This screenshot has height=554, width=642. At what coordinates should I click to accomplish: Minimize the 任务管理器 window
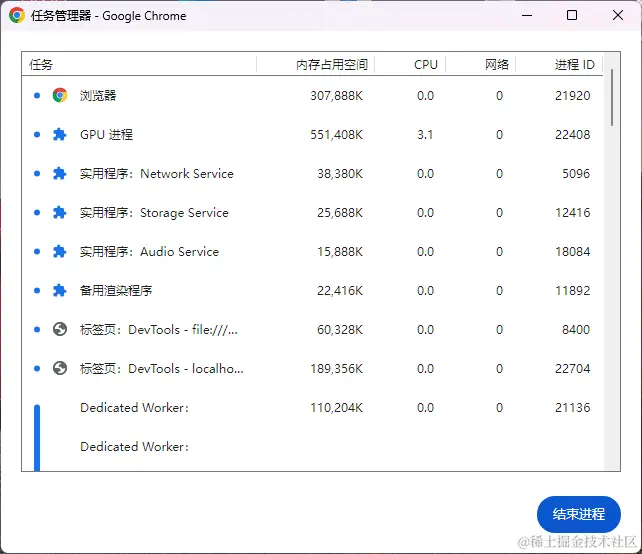click(x=527, y=16)
